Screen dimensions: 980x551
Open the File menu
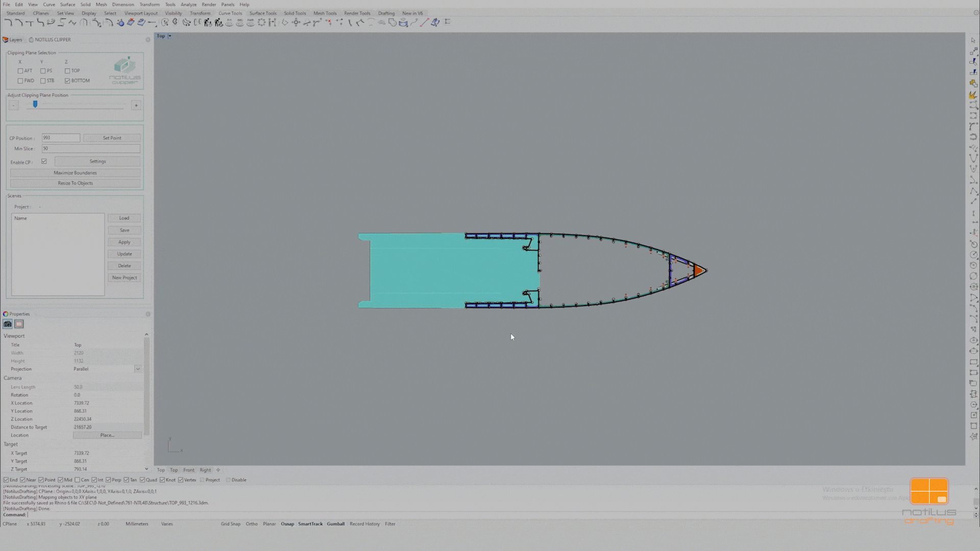coord(6,5)
